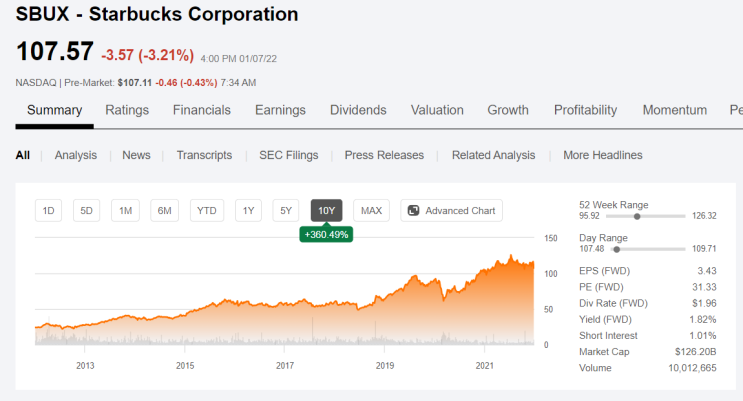Click the Advanced Chart expand icon
Screen dimensions: 743x401
(x=413, y=210)
